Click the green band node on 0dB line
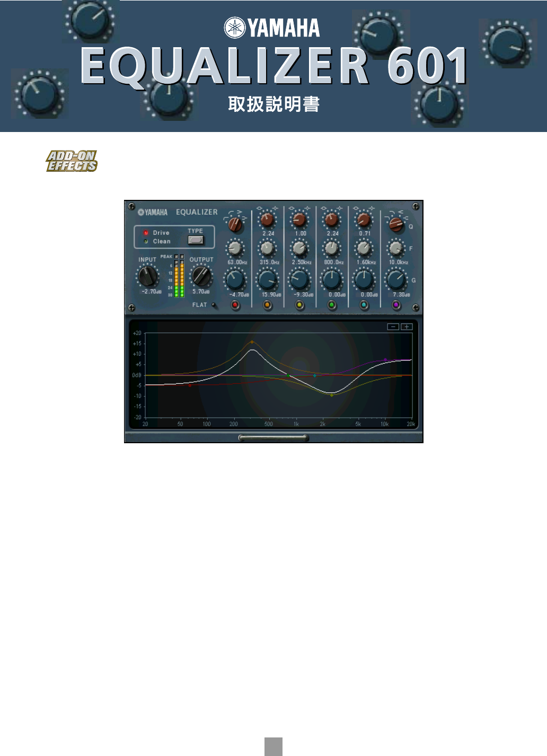 click(288, 376)
